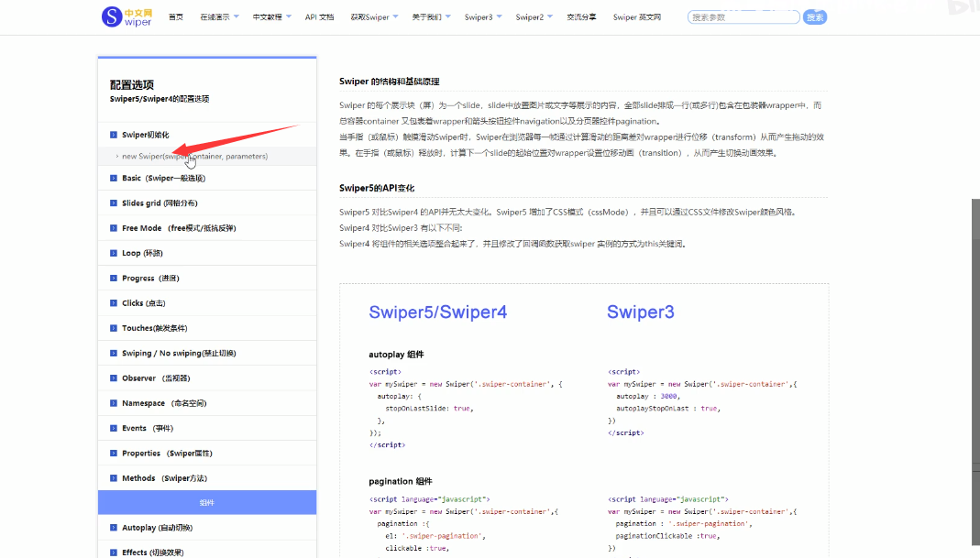The height and width of the screenshot is (558, 980).
Task: Click the Properties section icon
Action: click(x=113, y=453)
